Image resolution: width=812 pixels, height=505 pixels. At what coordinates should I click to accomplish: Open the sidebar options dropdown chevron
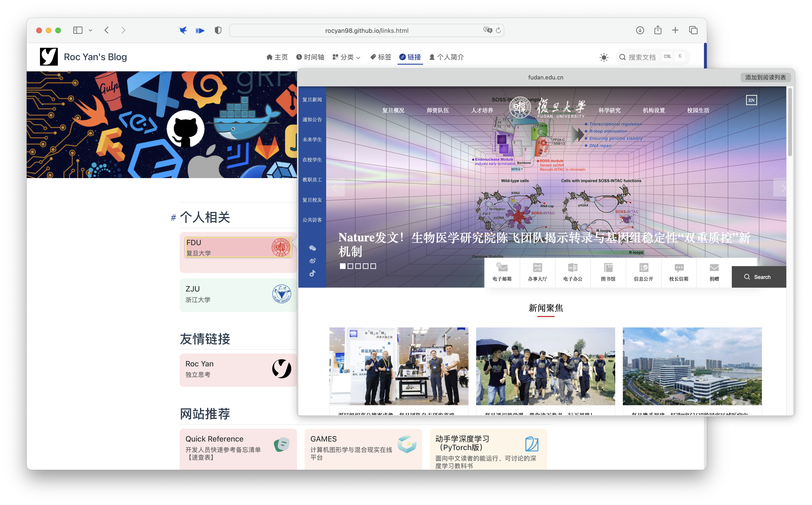click(x=90, y=30)
